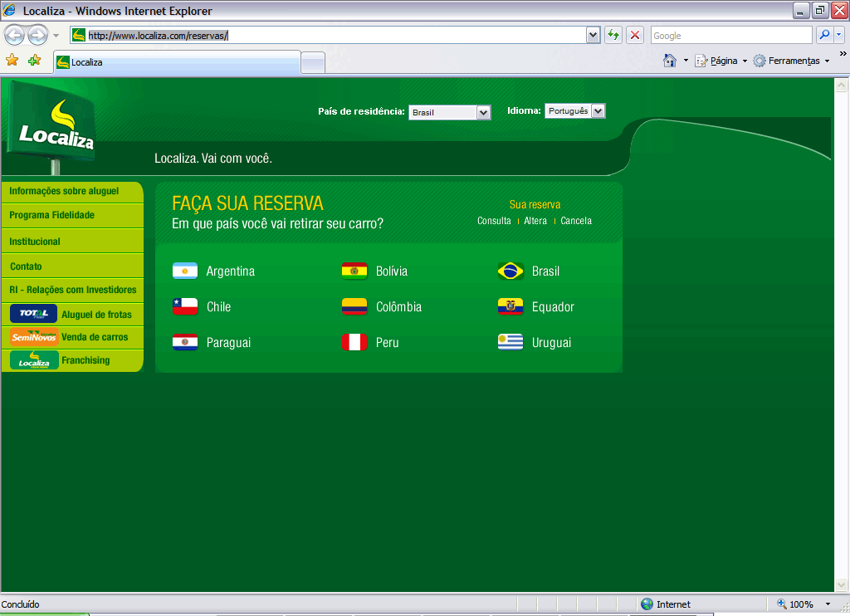The height and width of the screenshot is (616, 850).
Task: Expand toolbar overflow chevron
Action: 843,54
